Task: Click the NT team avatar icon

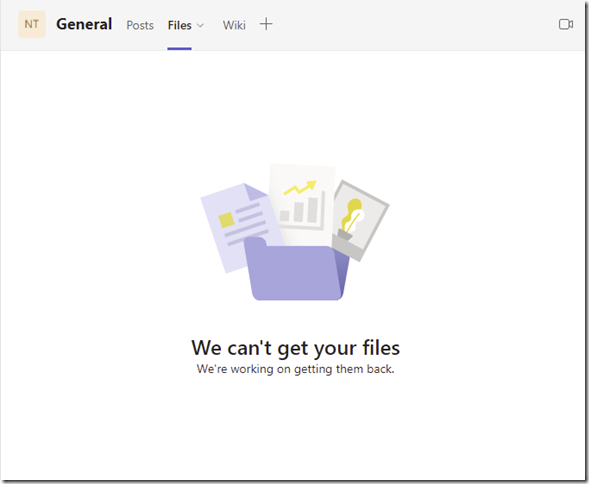Action: (32, 24)
